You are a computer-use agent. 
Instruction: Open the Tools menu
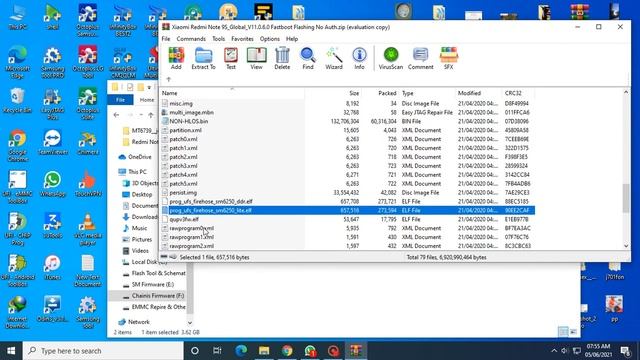[x=218, y=39]
